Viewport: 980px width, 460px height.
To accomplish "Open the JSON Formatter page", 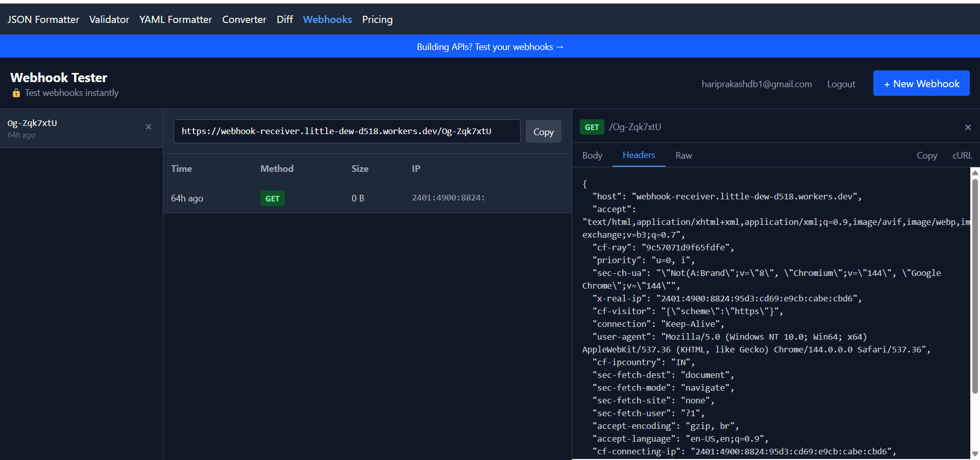I will point(43,19).
